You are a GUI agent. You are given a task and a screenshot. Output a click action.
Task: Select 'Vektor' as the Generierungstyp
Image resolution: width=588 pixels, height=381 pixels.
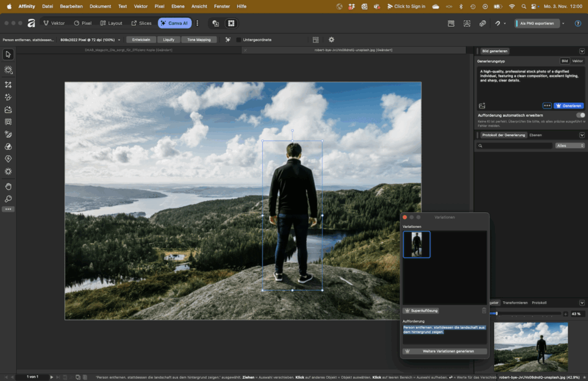tap(577, 61)
